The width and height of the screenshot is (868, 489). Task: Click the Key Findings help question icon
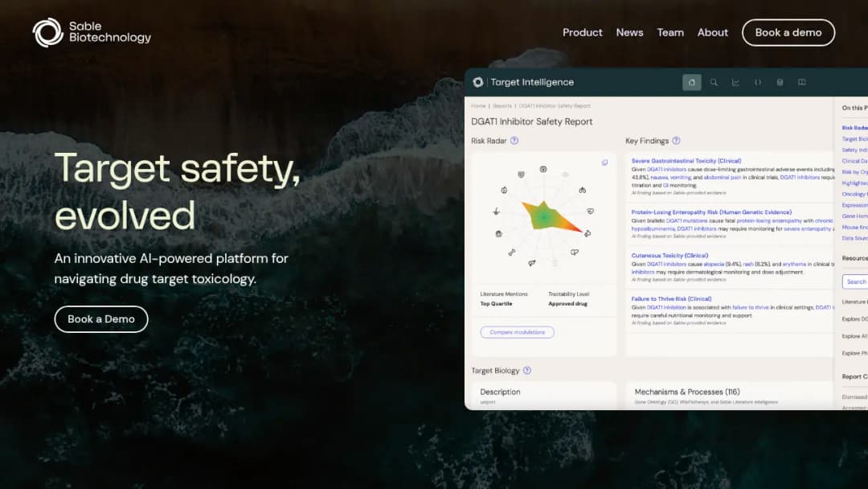(x=676, y=141)
